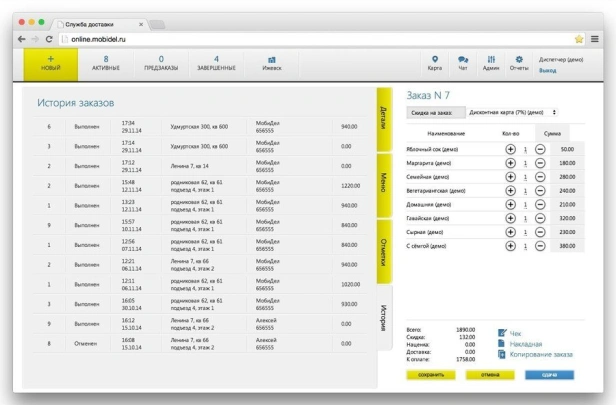Open the Админ settings icon
This screenshot has height=405, width=616.
tap(491, 63)
